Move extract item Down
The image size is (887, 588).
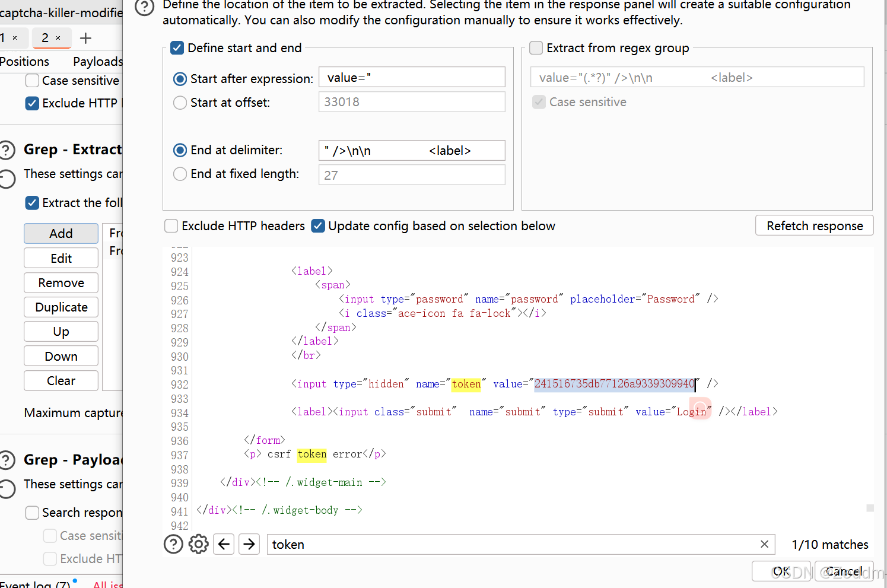point(61,357)
